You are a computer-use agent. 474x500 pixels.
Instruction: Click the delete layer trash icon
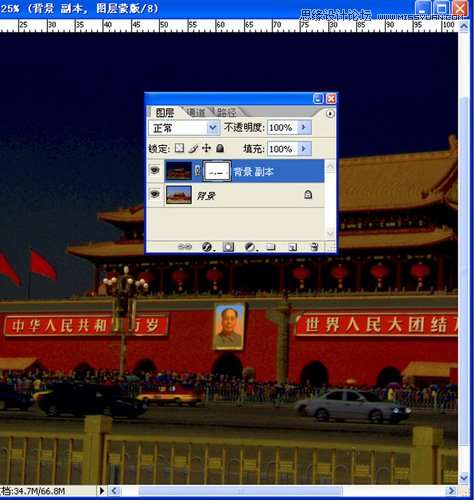click(x=314, y=247)
